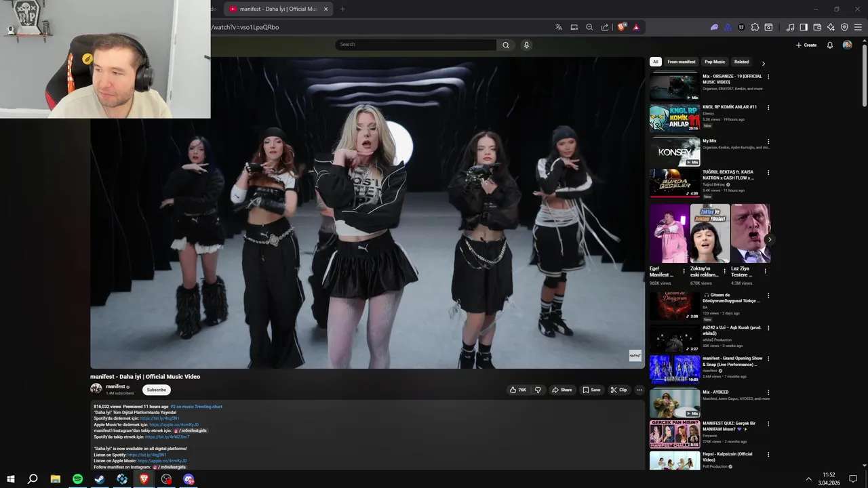This screenshot has width=868, height=488.
Task: Click the zoom magnifier icon in address bar
Action: tap(589, 27)
